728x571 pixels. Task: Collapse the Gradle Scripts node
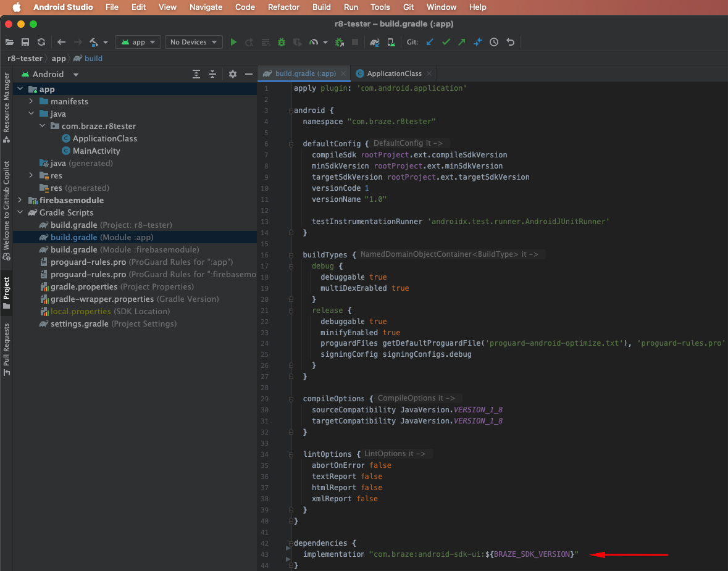tap(20, 212)
